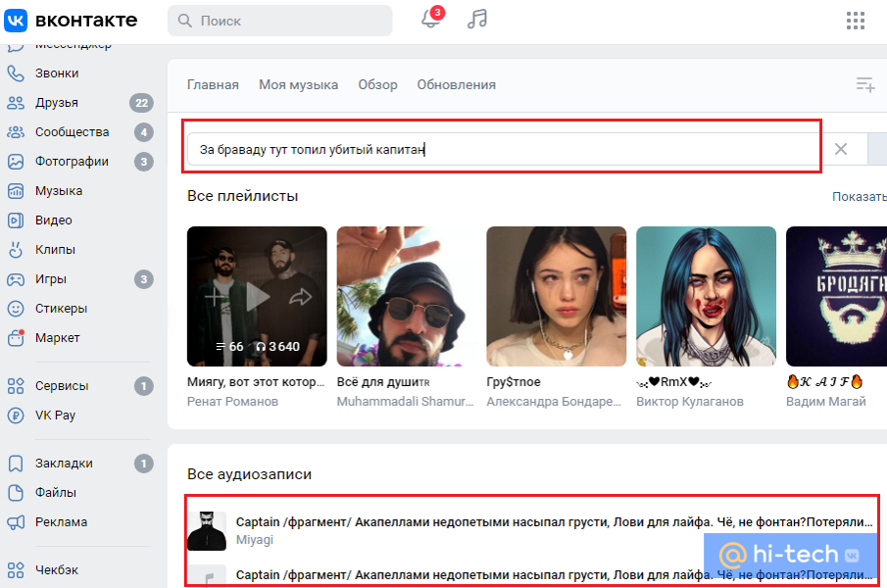Add the Миягу playlist via plus icon
Viewport: 887px width, 588px height.
point(214,296)
